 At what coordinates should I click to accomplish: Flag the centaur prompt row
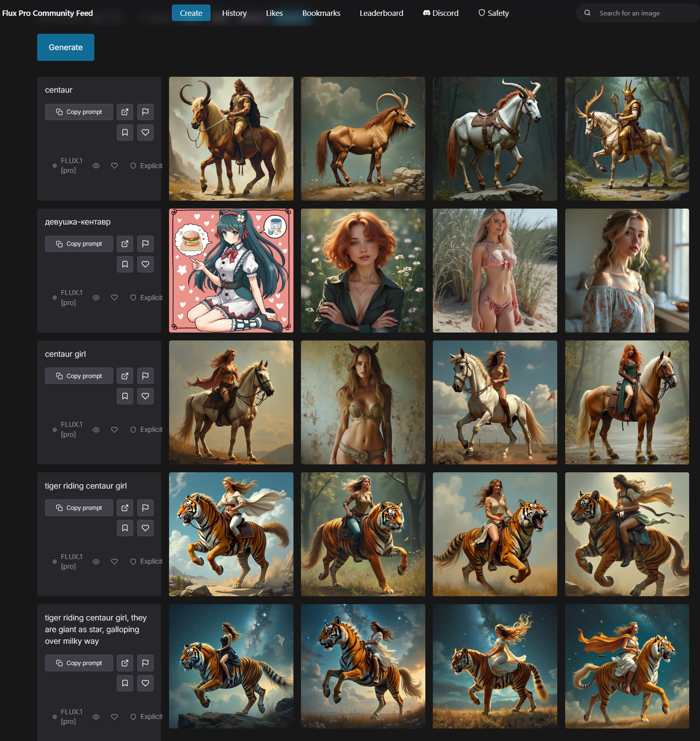click(x=145, y=112)
